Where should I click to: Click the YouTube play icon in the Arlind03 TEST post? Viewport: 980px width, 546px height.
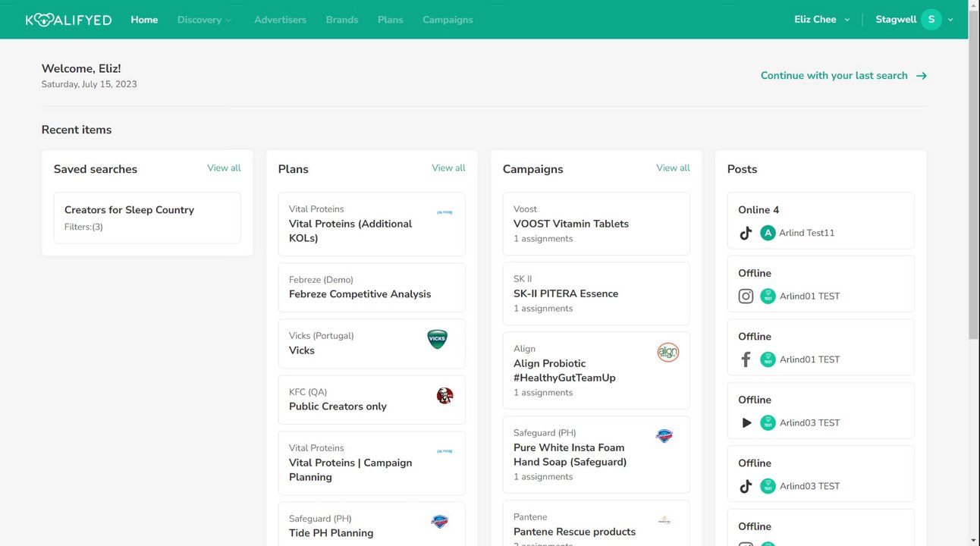[746, 423]
